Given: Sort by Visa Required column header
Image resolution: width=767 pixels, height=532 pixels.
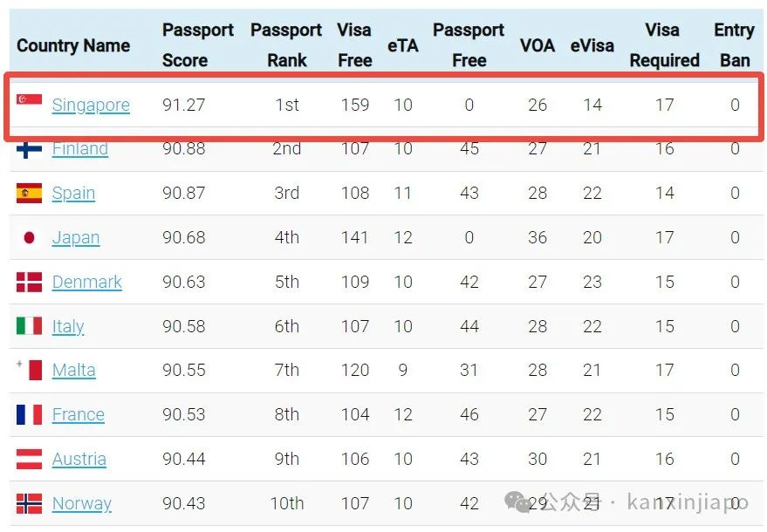Looking at the screenshot, I should click(664, 45).
